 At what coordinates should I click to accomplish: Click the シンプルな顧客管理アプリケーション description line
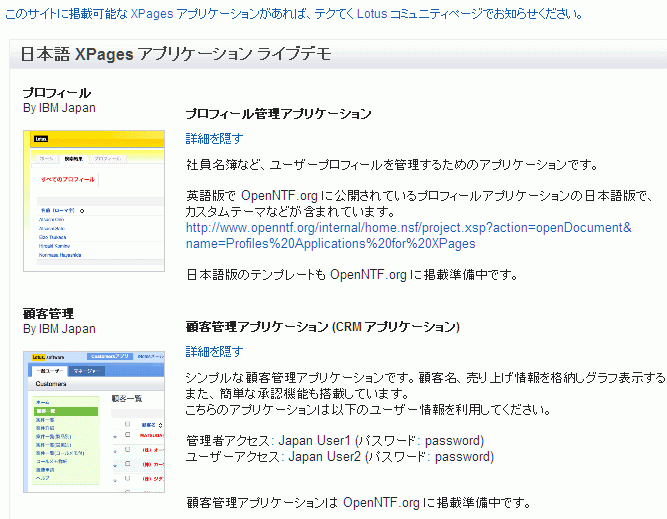[x=425, y=378]
